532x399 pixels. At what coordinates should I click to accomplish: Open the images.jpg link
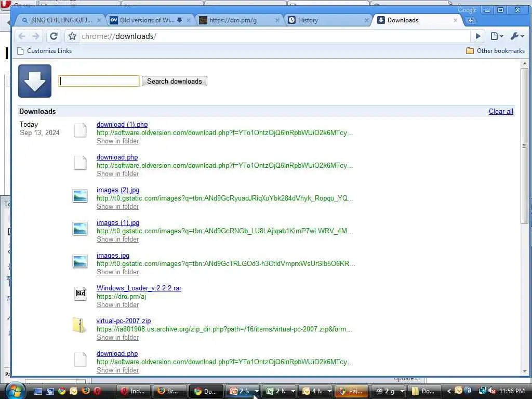[113, 256]
